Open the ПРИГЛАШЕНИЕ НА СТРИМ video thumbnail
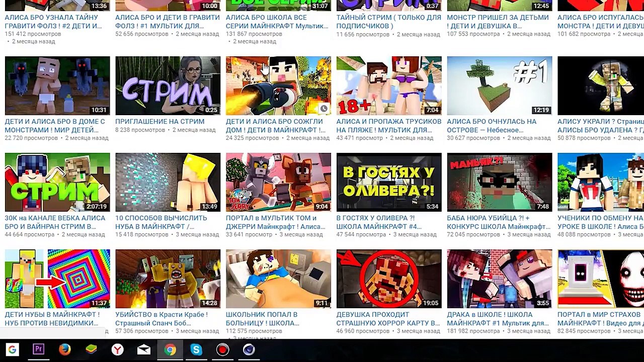Screen dimensions: 644x362 click(x=168, y=85)
